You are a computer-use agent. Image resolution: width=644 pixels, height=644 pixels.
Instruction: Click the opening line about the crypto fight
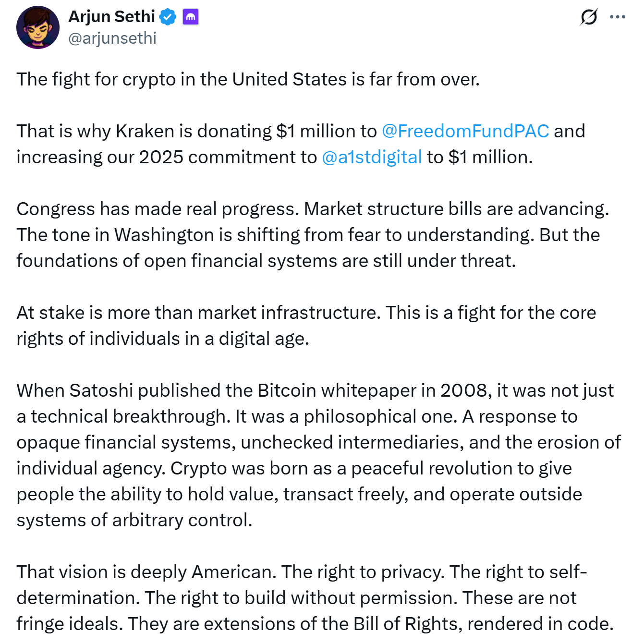tap(248, 79)
